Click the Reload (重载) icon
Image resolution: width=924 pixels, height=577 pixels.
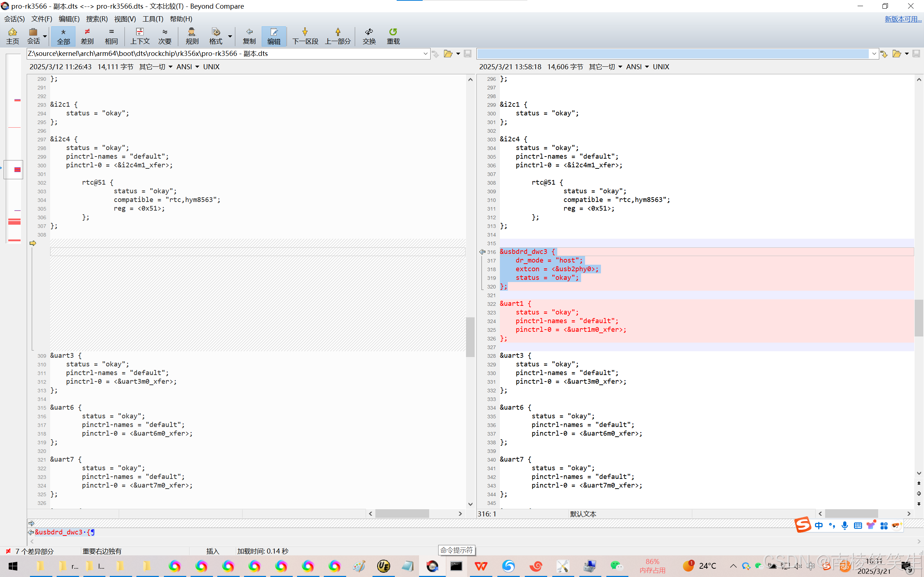point(393,36)
